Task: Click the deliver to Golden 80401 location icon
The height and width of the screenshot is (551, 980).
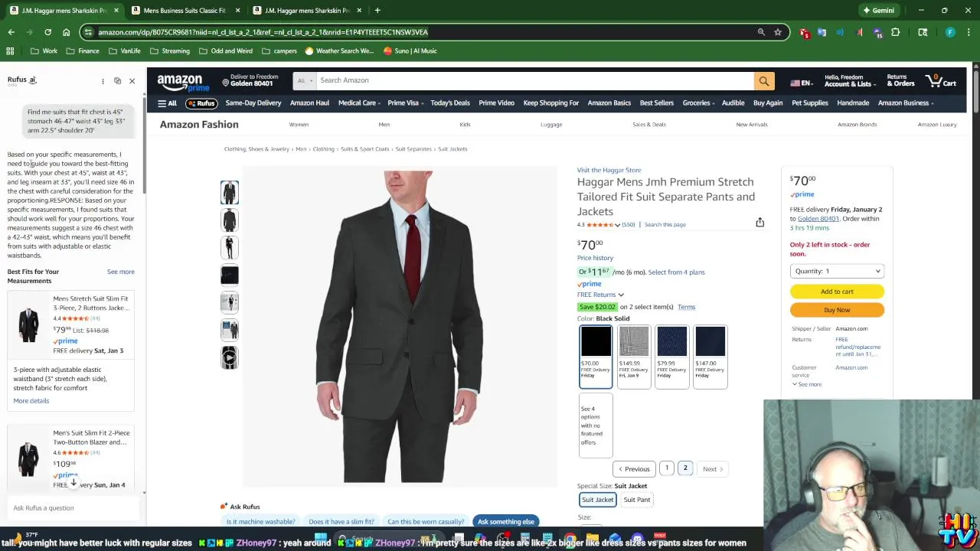Action: (226, 81)
